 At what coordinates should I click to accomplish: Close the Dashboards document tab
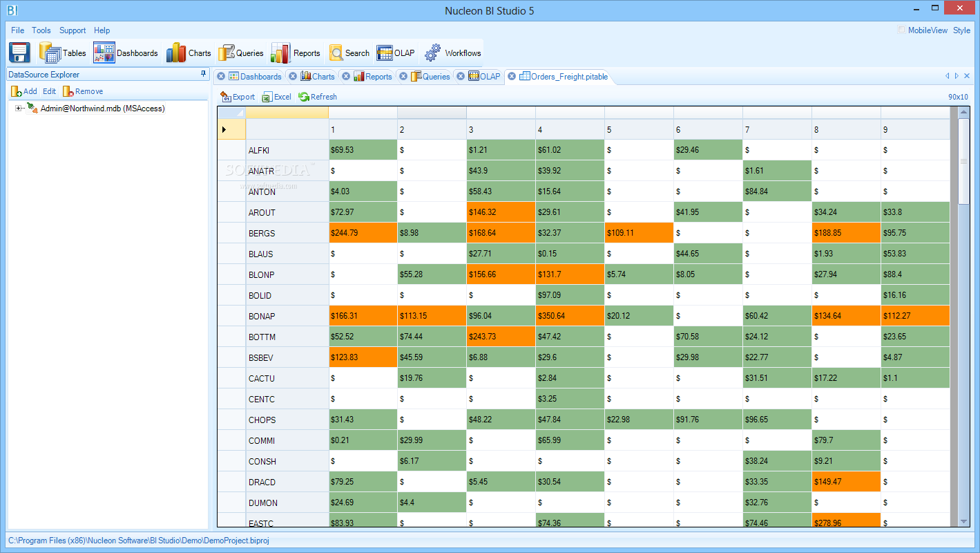click(x=221, y=76)
